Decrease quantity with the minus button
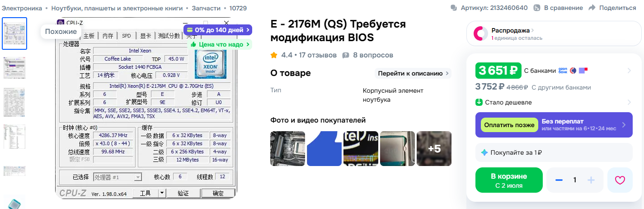This screenshot has height=209, width=644. pyautogui.click(x=559, y=180)
